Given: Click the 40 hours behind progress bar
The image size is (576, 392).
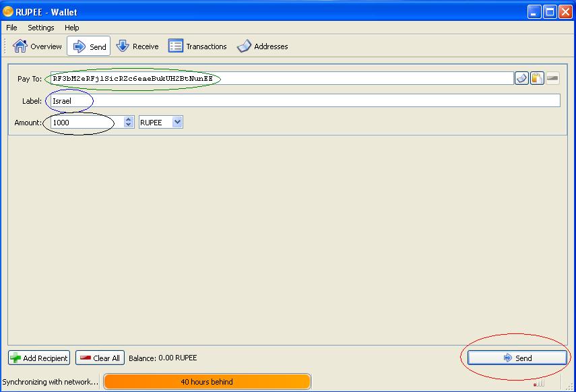Looking at the screenshot, I should tap(207, 382).
